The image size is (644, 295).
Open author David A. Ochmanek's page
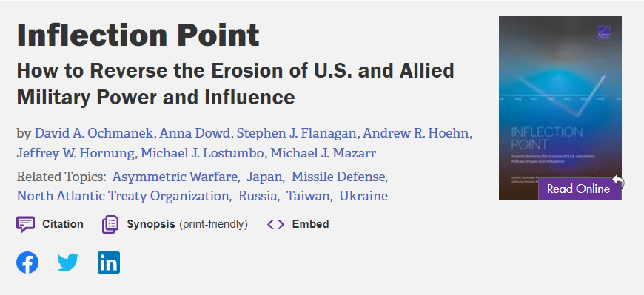pos(94,133)
